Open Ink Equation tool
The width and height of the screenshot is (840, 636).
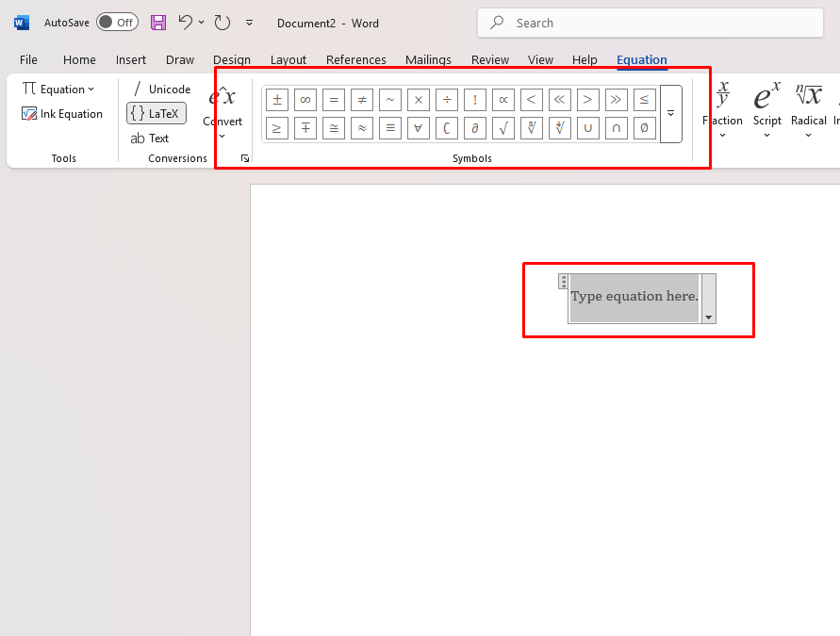[62, 114]
